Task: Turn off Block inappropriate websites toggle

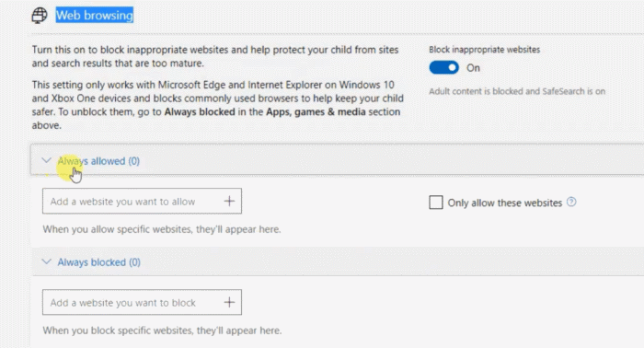Action: pyautogui.click(x=444, y=68)
